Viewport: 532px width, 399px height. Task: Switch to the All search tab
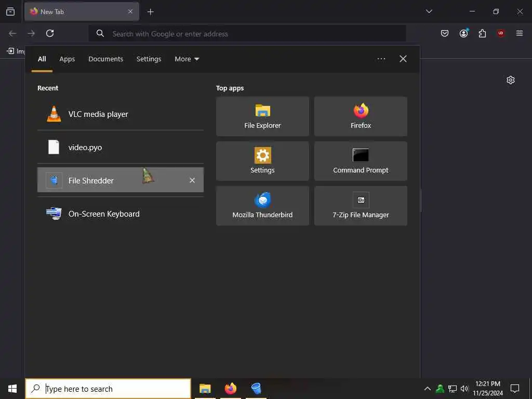42,59
